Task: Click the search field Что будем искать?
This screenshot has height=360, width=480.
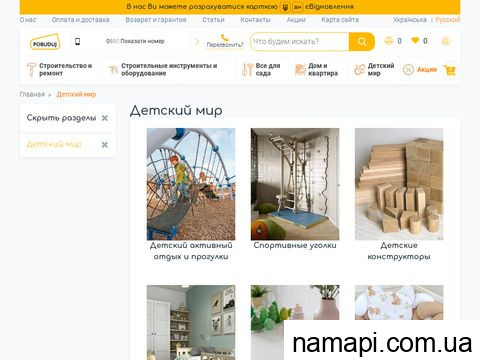Action: pos(300,42)
